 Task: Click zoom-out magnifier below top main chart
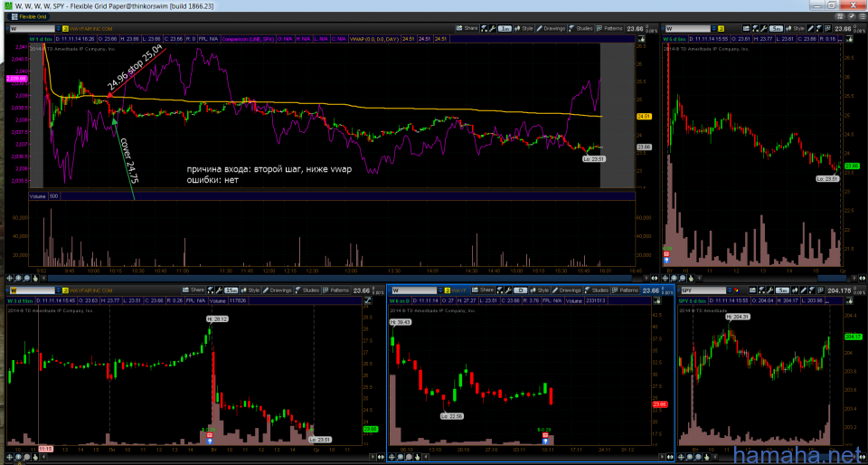[x=26, y=278]
